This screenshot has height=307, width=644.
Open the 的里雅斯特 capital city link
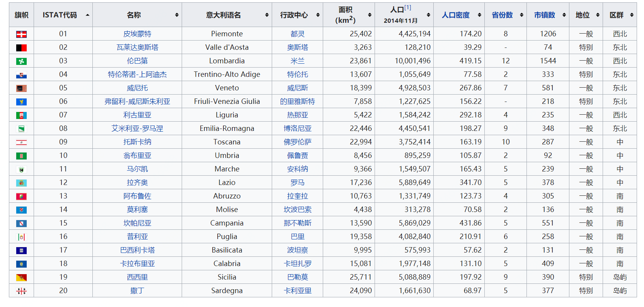(x=297, y=102)
